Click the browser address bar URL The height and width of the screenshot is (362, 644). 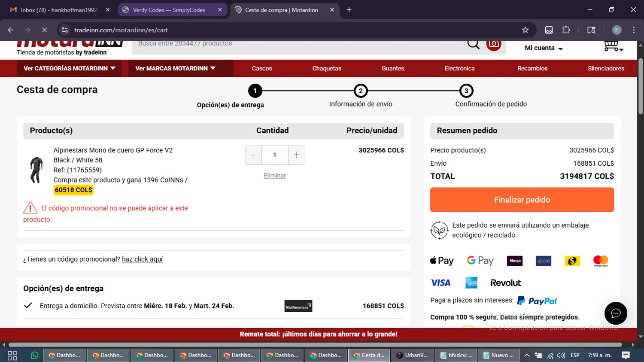tap(121, 30)
